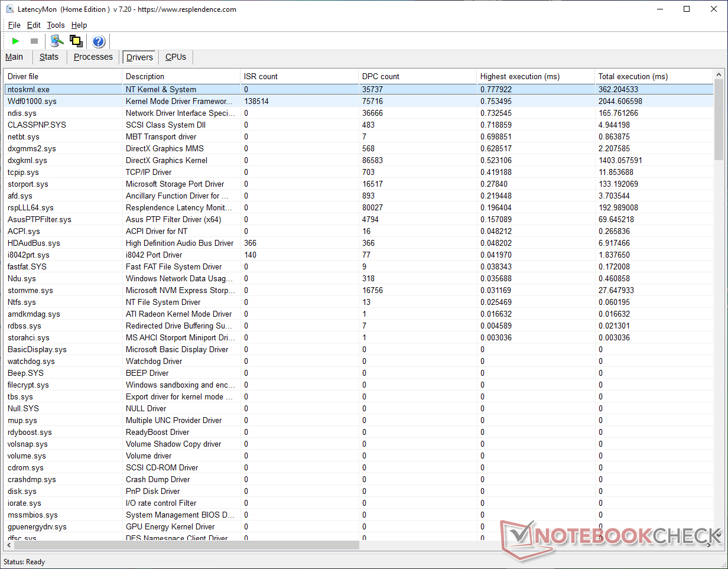728x569 pixels.
Task: Select the fastfat.SYS driver row
Action: pyautogui.click(x=359, y=266)
